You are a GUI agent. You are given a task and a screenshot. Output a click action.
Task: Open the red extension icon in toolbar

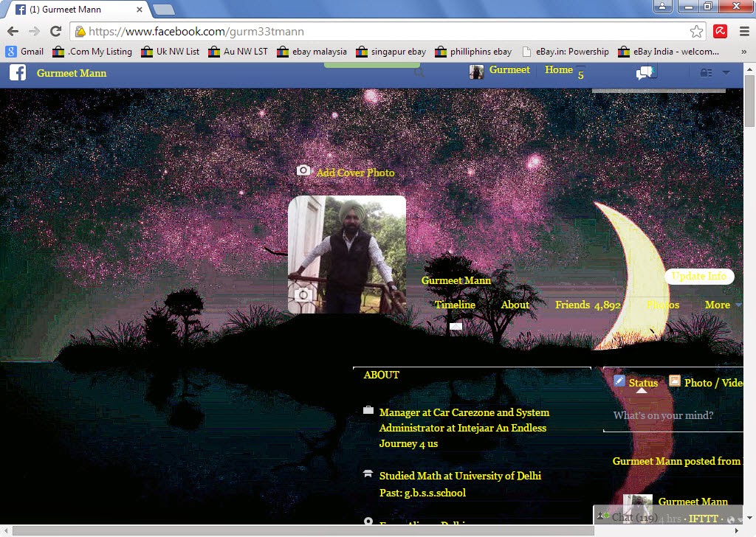tap(721, 31)
